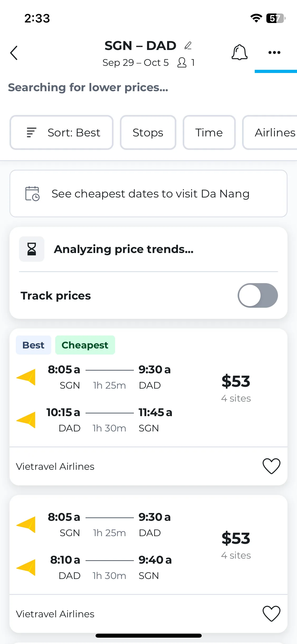Enable the Track prices switch
Viewport: 297px width, 644px height.
click(x=258, y=295)
